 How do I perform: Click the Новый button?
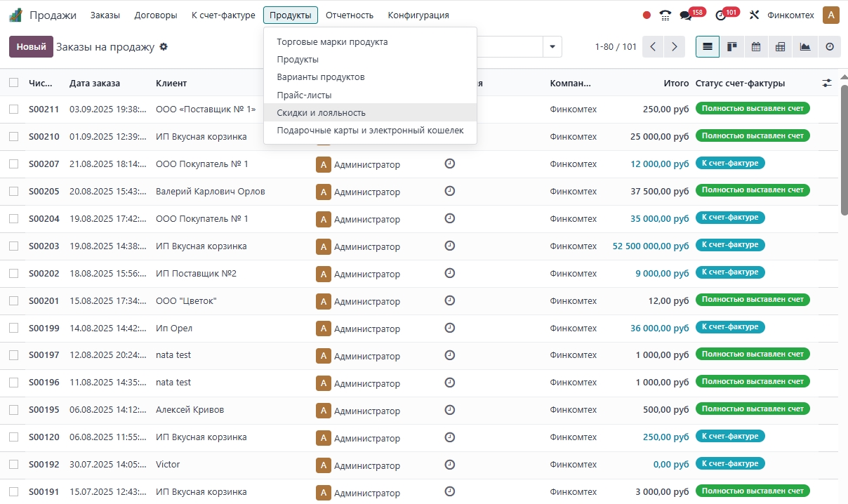31,47
